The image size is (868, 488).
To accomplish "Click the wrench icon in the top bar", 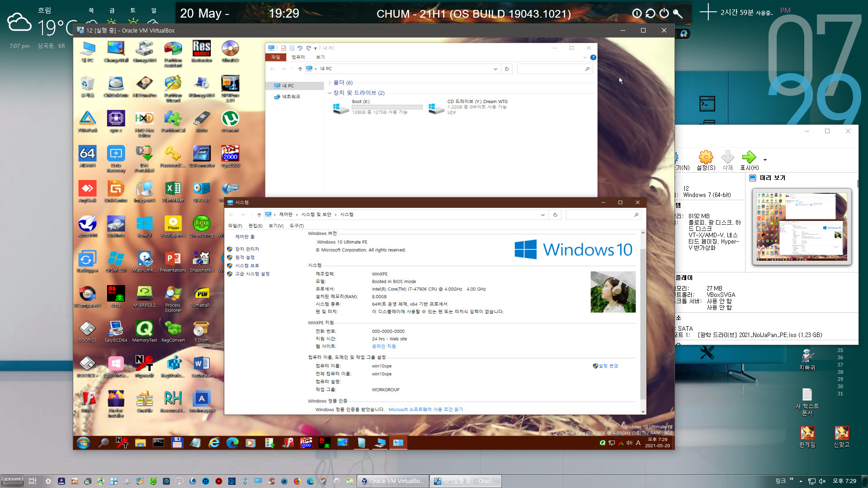I will 678,13.
